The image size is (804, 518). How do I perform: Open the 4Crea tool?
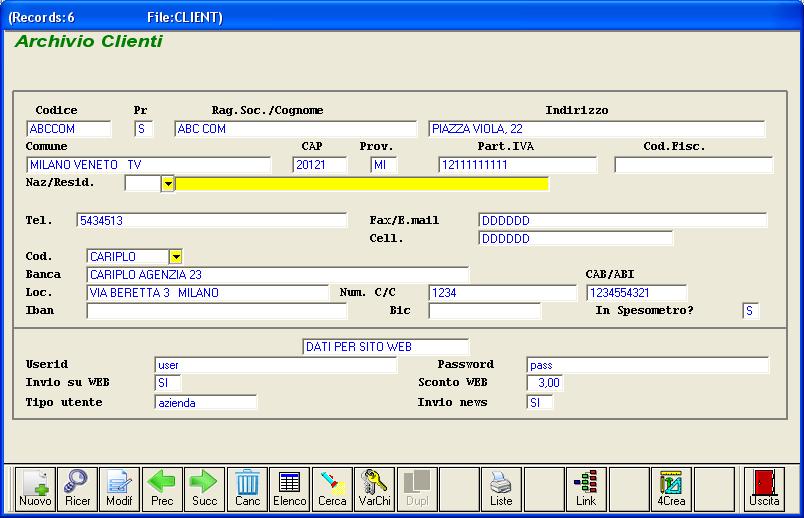(671, 488)
